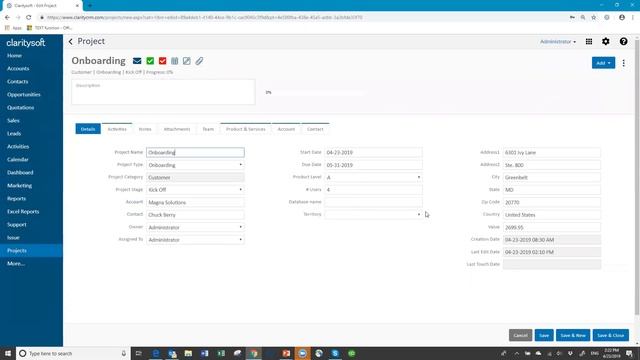Screen dimensions: 640x360
Task: Click the Start Date field
Action: [x=373, y=152]
